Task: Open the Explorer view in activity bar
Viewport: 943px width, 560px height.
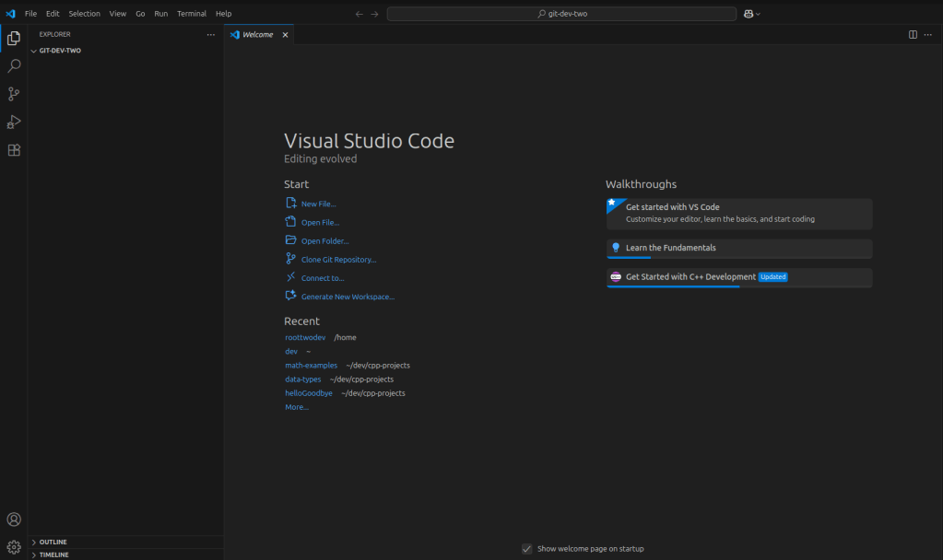Action: pyautogui.click(x=14, y=38)
